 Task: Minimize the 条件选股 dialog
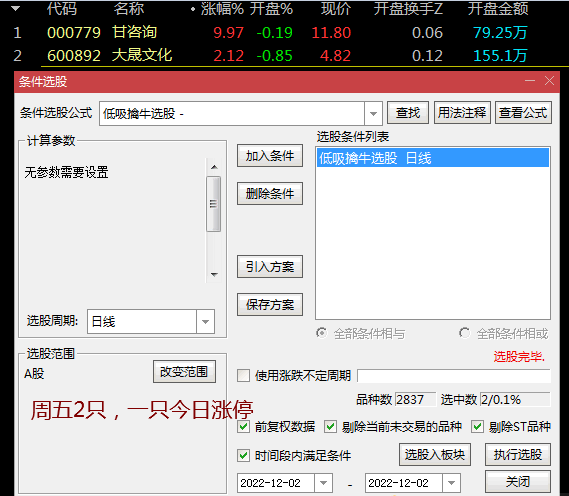coord(530,81)
